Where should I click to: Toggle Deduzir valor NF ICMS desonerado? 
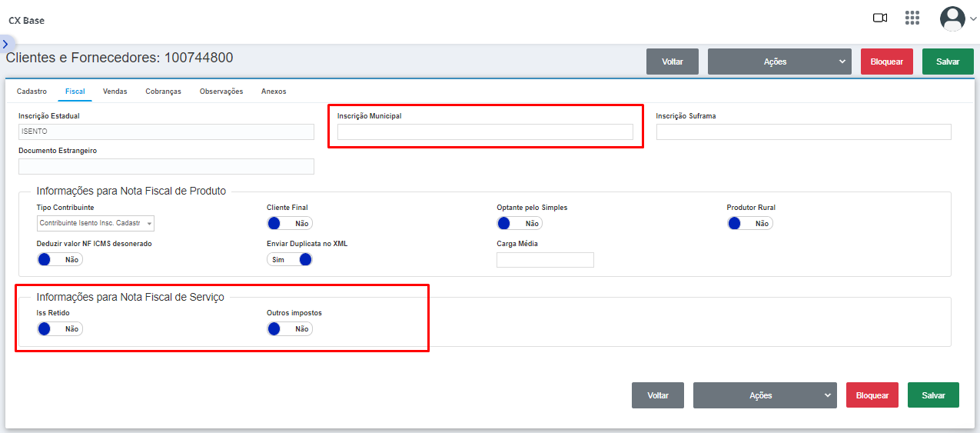coord(60,259)
